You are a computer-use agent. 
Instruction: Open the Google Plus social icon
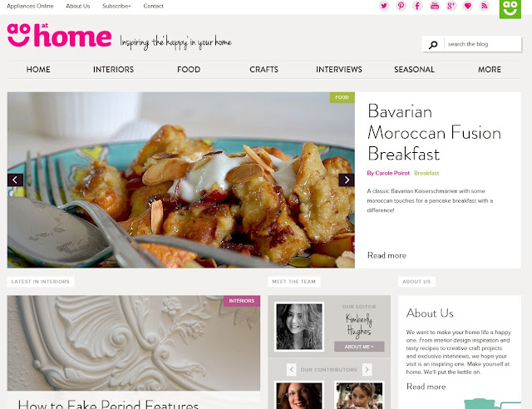(451, 6)
